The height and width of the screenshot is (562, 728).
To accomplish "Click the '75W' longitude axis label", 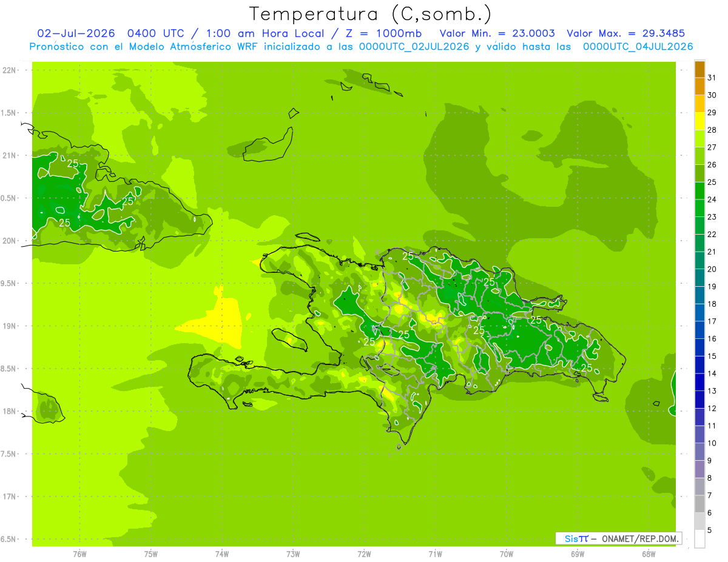I will [151, 554].
